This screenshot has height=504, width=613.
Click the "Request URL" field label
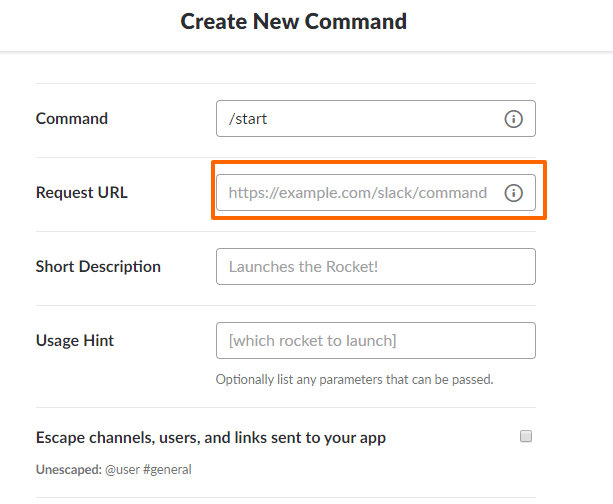click(x=82, y=193)
